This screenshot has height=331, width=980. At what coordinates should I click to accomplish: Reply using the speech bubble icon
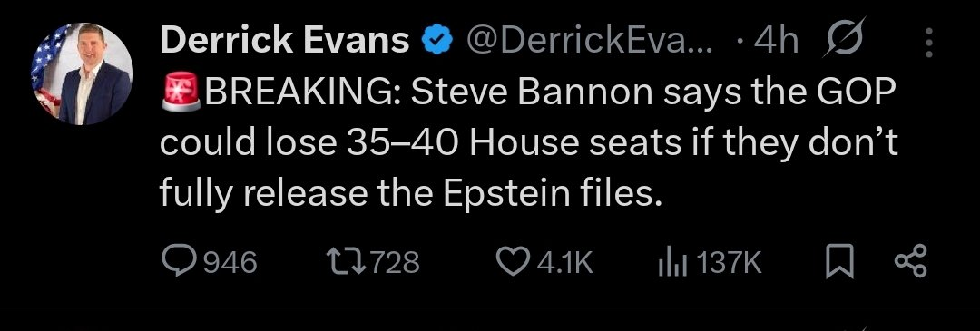coord(178,262)
